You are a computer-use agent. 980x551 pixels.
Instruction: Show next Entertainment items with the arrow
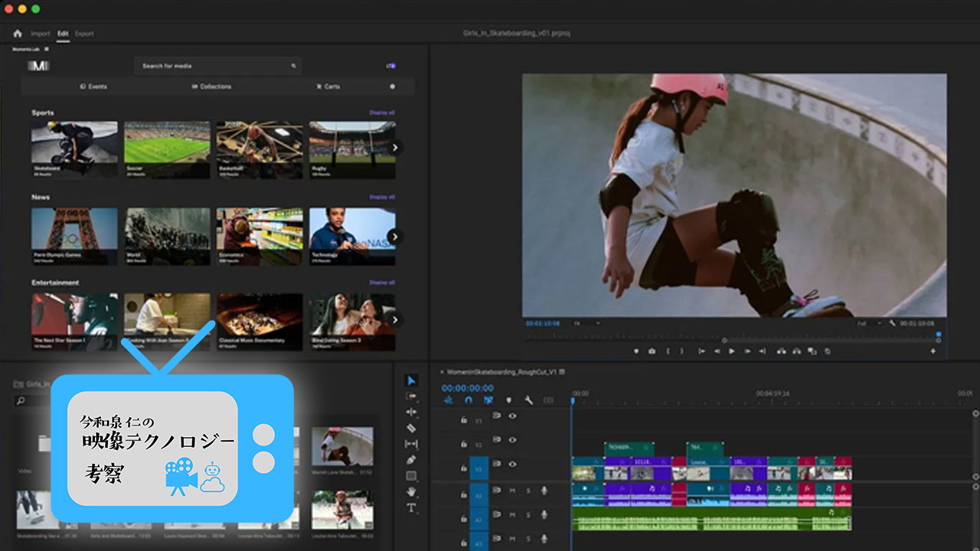pos(394,320)
